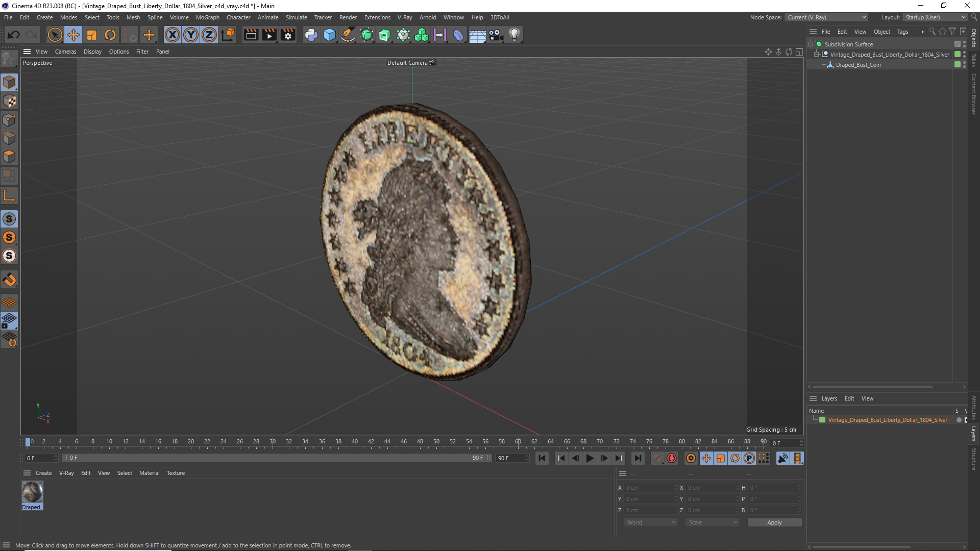Screen dimensions: 980x551
Task: Open material manager Texture menu
Action: point(176,473)
